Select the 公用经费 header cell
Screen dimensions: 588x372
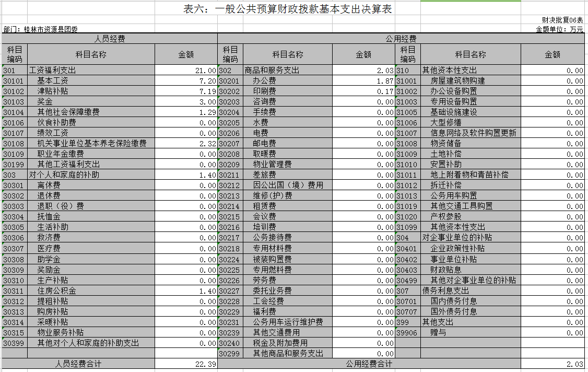401,39
